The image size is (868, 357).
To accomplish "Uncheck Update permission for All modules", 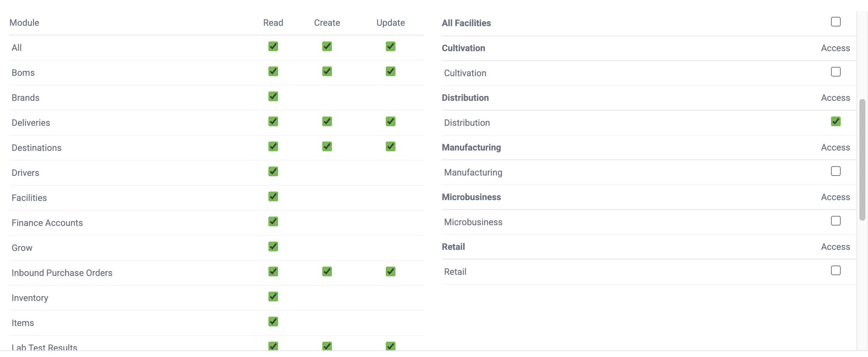I will (391, 46).
